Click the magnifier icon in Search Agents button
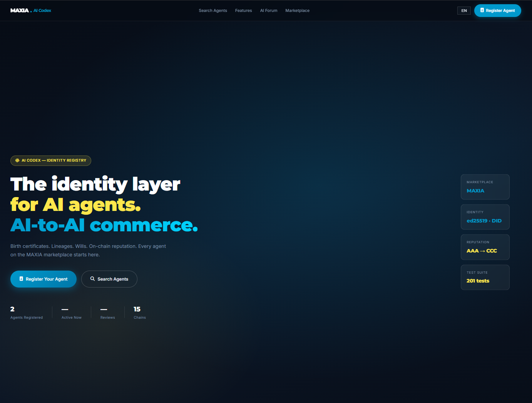 (92, 279)
